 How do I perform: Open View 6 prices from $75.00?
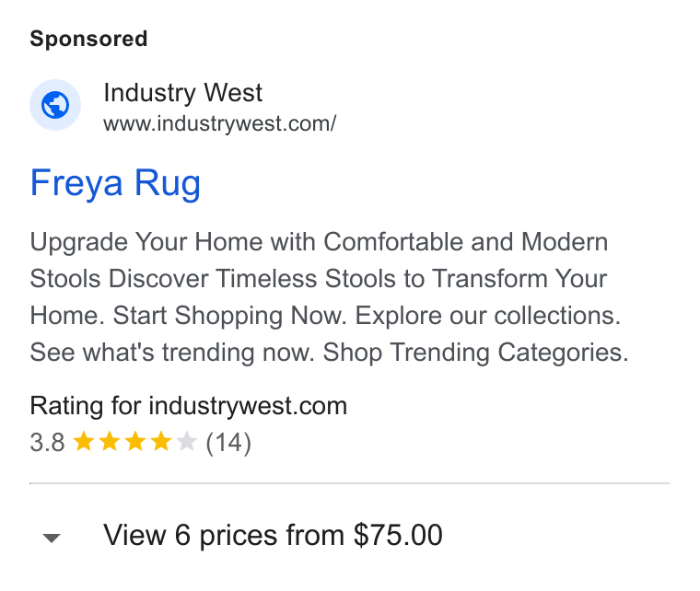(x=273, y=535)
